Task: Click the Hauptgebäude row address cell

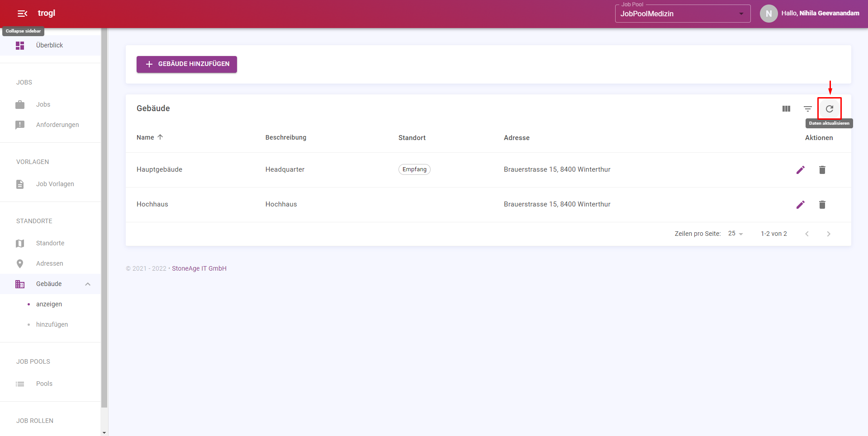Action: pyautogui.click(x=557, y=169)
